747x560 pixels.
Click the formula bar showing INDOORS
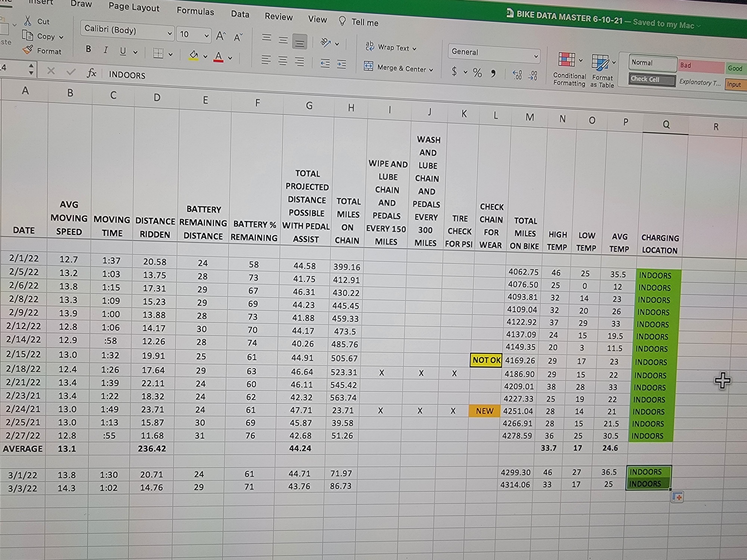(x=127, y=75)
